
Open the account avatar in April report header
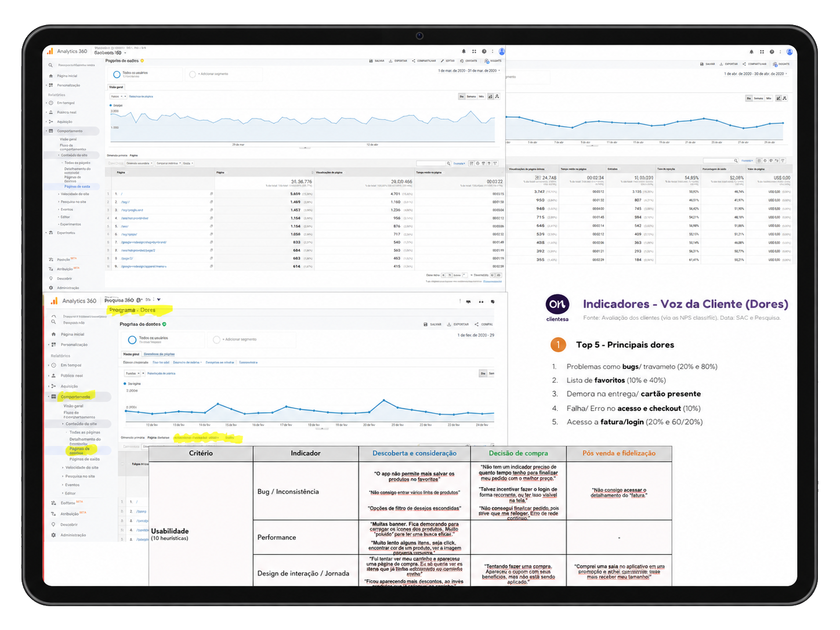pyautogui.click(x=790, y=52)
